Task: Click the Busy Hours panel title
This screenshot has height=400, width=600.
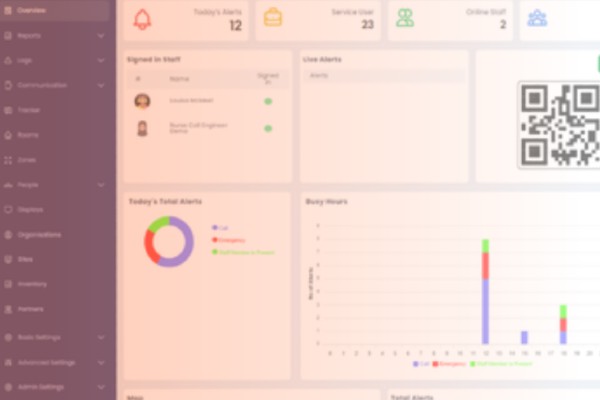Action: (x=326, y=201)
